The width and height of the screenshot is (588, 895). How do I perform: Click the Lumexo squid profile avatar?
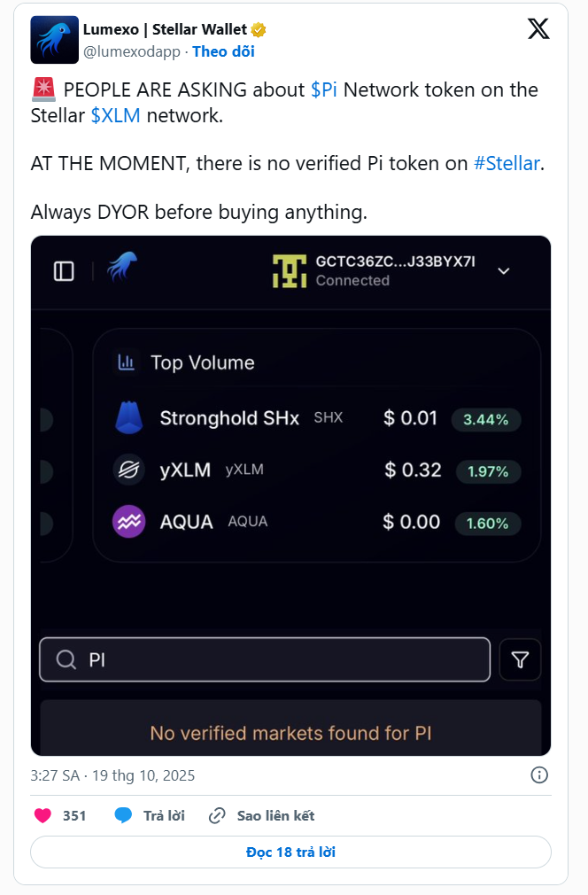tap(54, 40)
